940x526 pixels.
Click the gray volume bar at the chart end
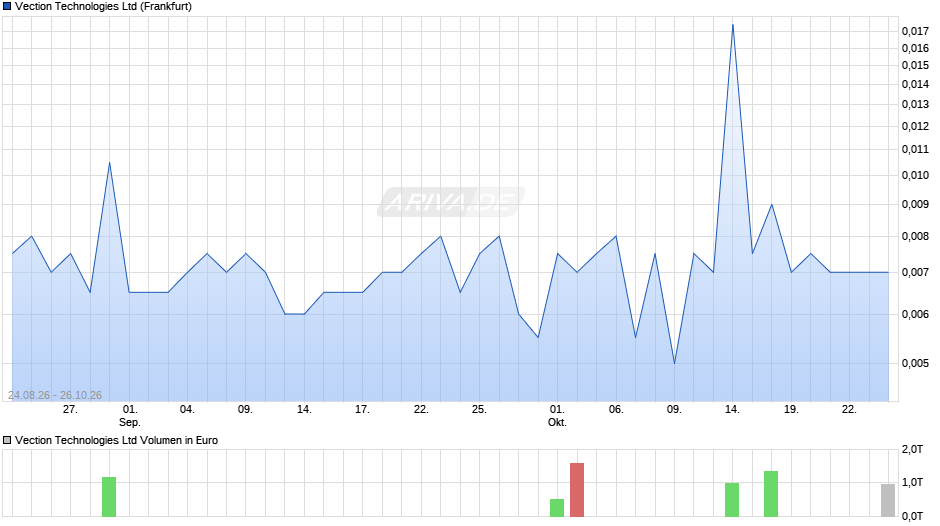[888, 500]
